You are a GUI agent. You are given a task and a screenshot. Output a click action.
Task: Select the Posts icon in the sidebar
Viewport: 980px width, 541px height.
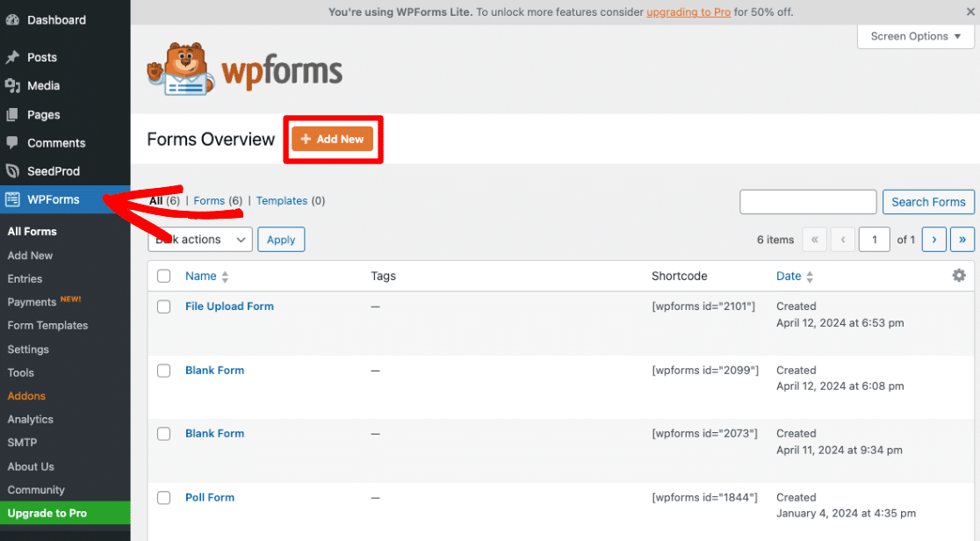[x=12, y=56]
